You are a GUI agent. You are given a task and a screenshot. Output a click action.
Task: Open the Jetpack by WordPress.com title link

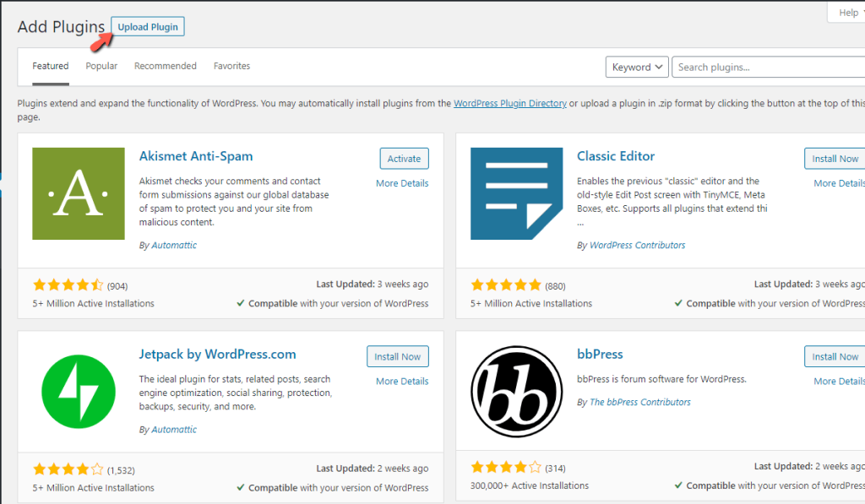(x=217, y=354)
